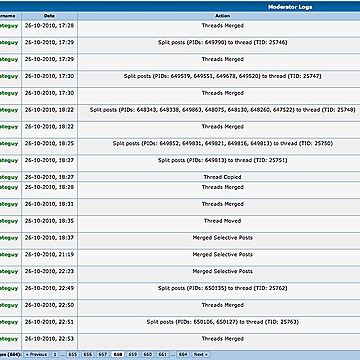Open username link on the Thread Copied row

9,177
